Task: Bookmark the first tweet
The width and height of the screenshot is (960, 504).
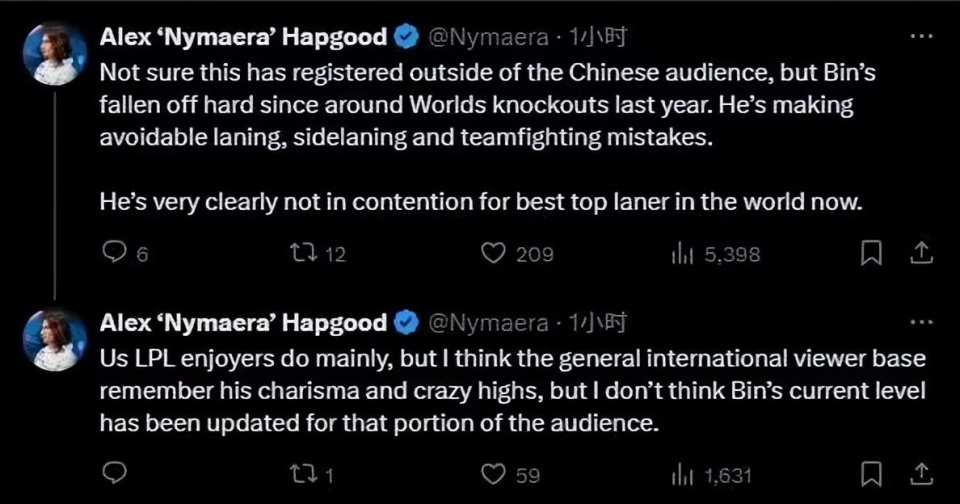Action: point(871,252)
